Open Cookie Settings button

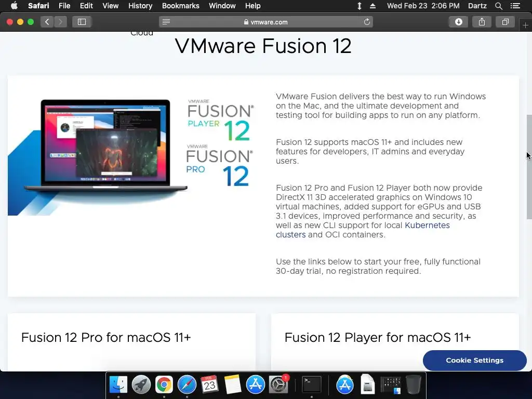474,361
